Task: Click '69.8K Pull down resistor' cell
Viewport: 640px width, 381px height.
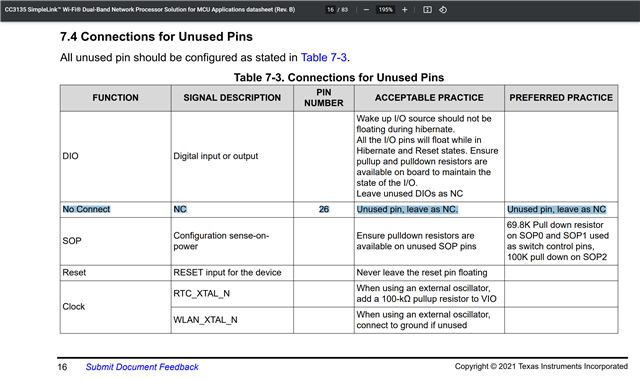Action: point(561,241)
